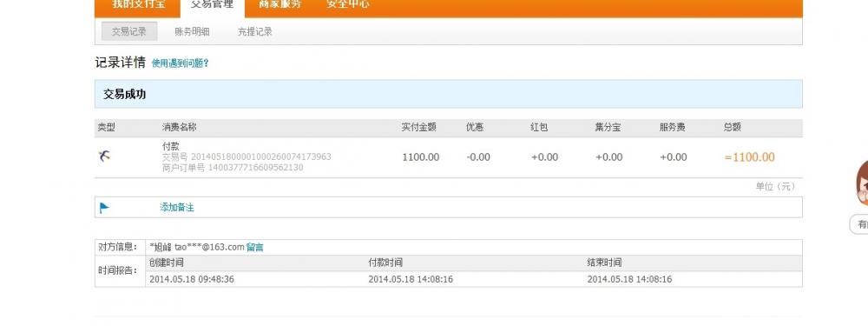Click the 交易号 transaction number text
This screenshot has width=868, height=326.
(x=247, y=156)
